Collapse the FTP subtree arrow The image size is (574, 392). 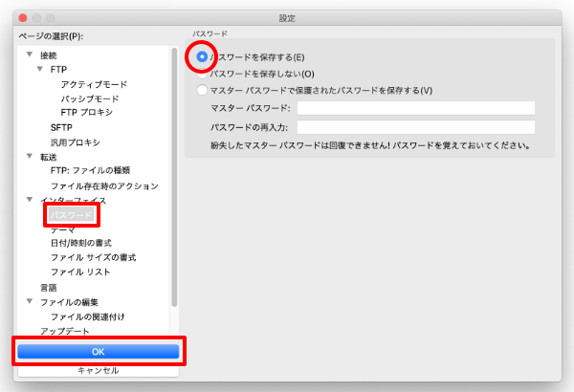[x=40, y=70]
